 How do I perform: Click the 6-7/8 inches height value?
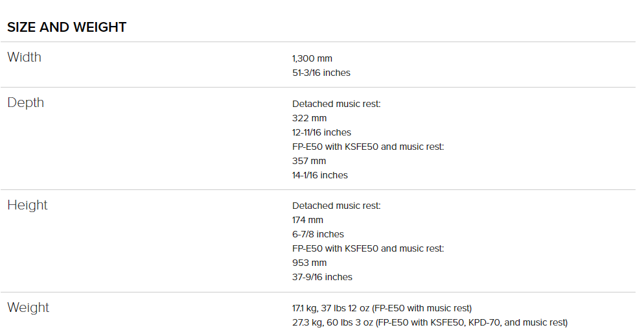pyautogui.click(x=318, y=235)
